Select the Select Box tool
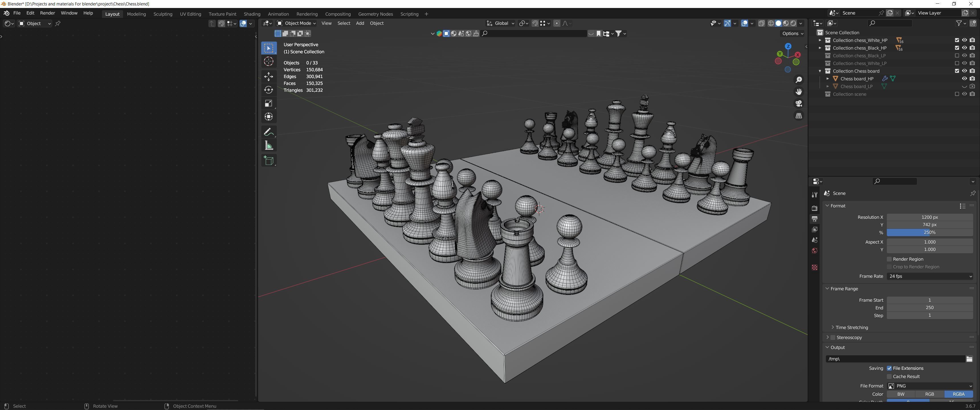This screenshot has width=980, height=410. click(269, 48)
